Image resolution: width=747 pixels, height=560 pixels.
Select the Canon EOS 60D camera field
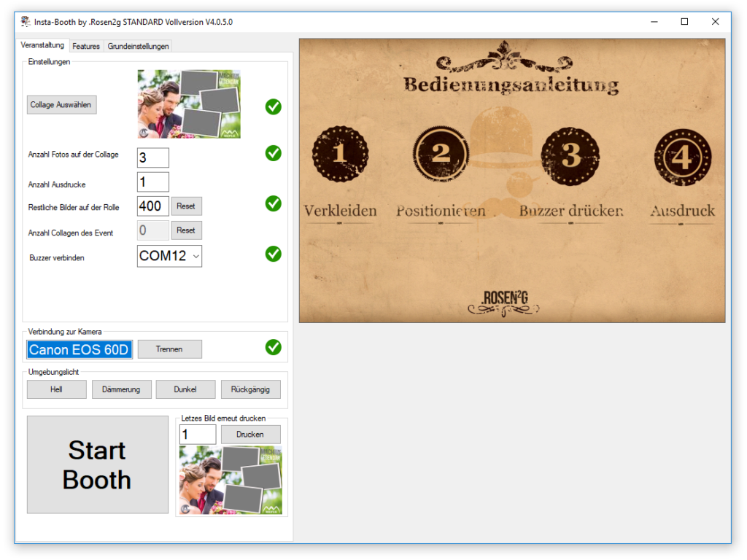(x=80, y=350)
